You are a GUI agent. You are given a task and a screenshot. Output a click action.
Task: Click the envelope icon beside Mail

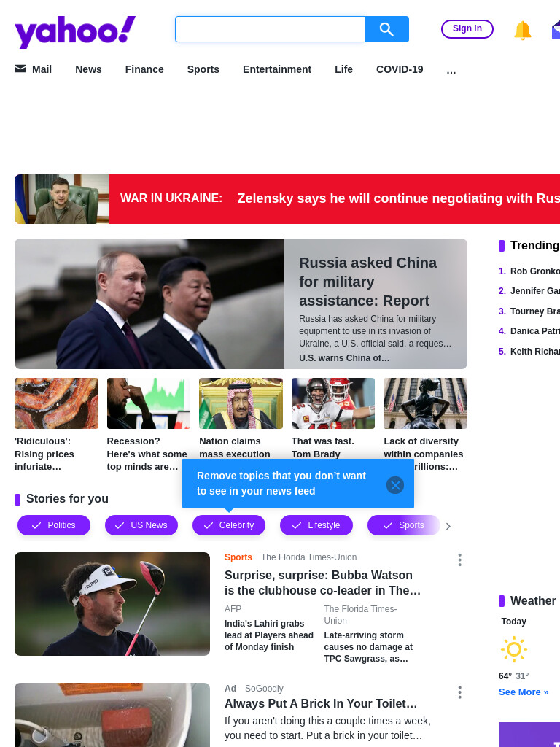click(20, 69)
